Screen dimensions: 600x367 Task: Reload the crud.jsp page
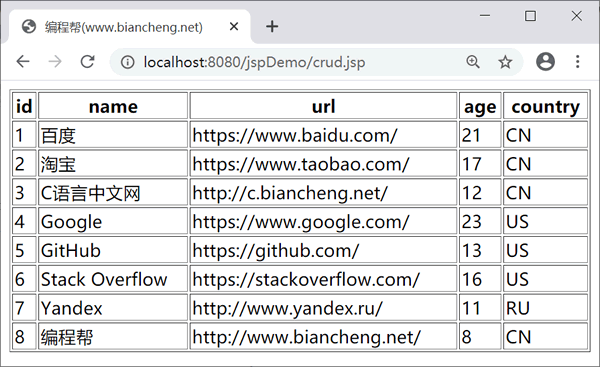pos(88,61)
